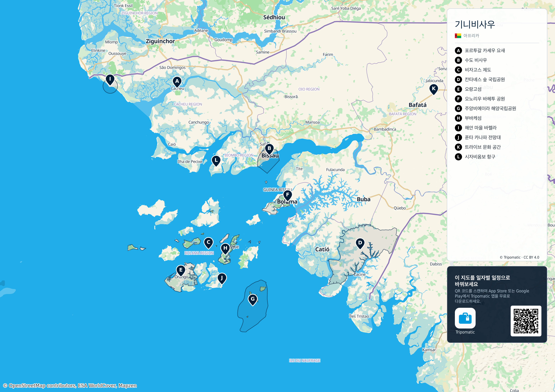Screen dimensions: 555x392
Task: Open map pin D in Cantanhez forest park
Action: point(360,244)
